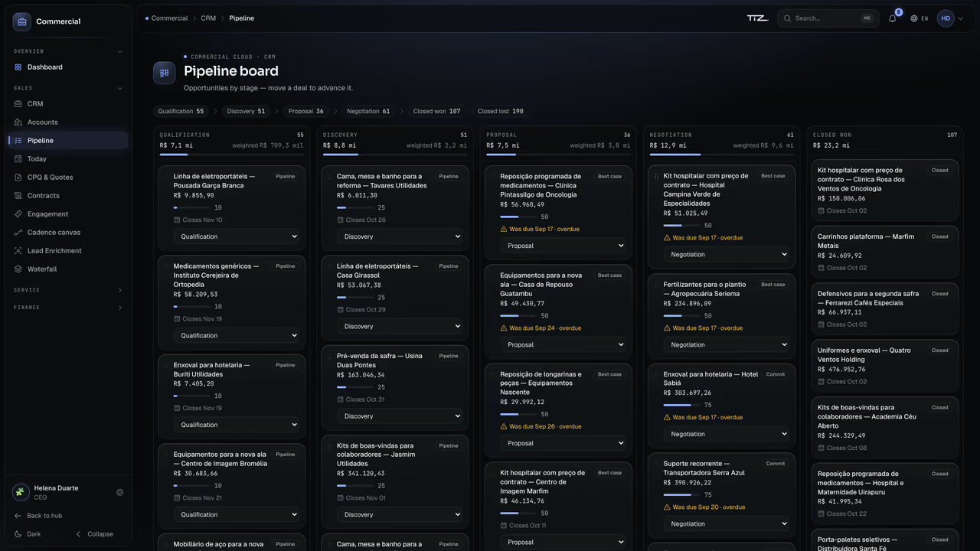Open the HD user account menu

950,18
